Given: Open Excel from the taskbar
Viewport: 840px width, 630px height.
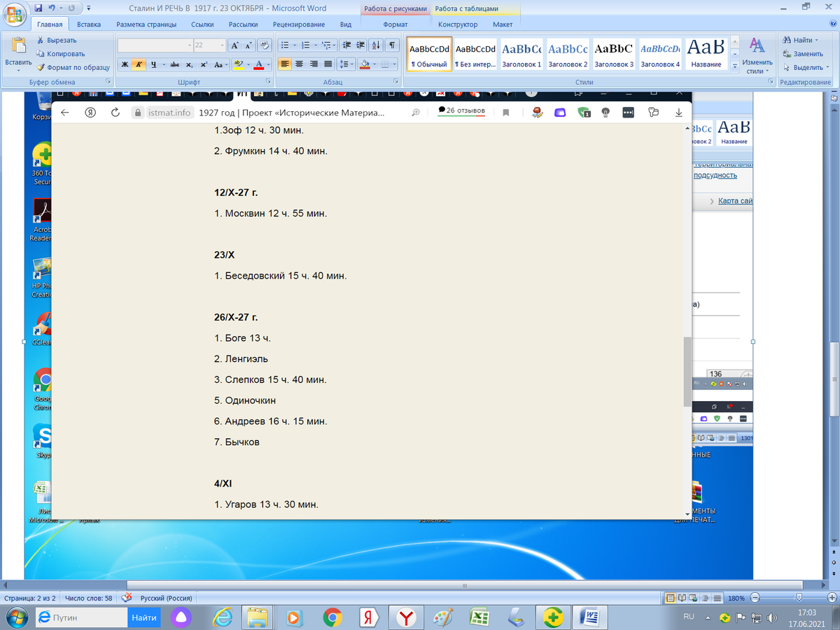Looking at the screenshot, I should point(479,617).
